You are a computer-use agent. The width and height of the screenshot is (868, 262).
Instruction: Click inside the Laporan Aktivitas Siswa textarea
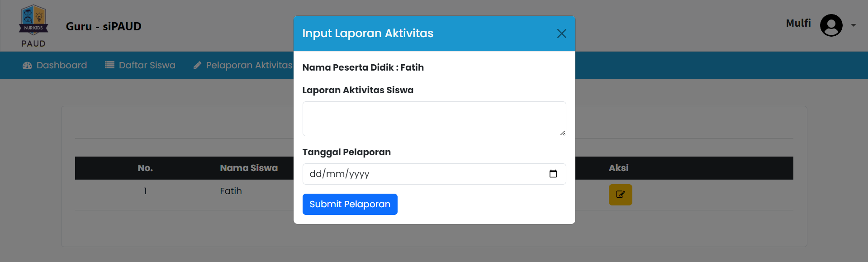(x=434, y=119)
